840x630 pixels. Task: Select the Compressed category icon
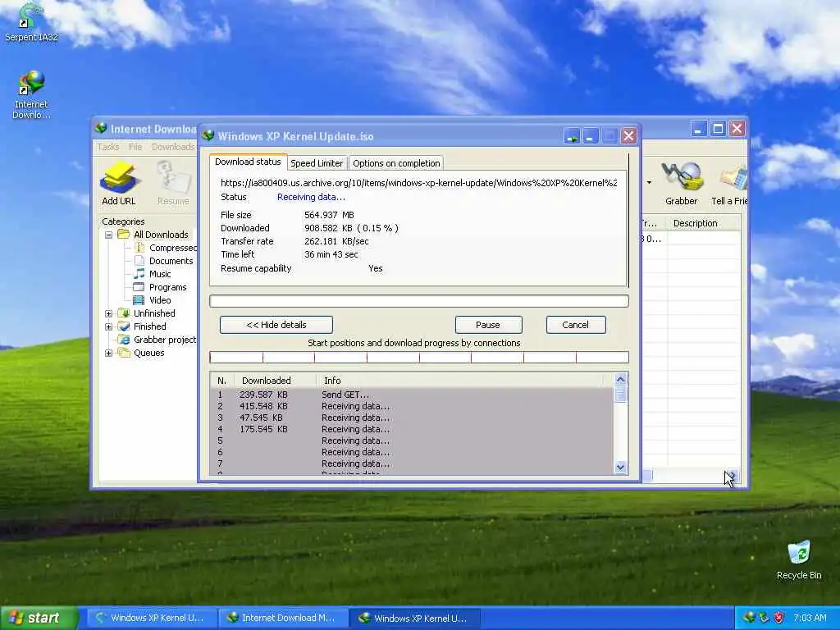139,248
